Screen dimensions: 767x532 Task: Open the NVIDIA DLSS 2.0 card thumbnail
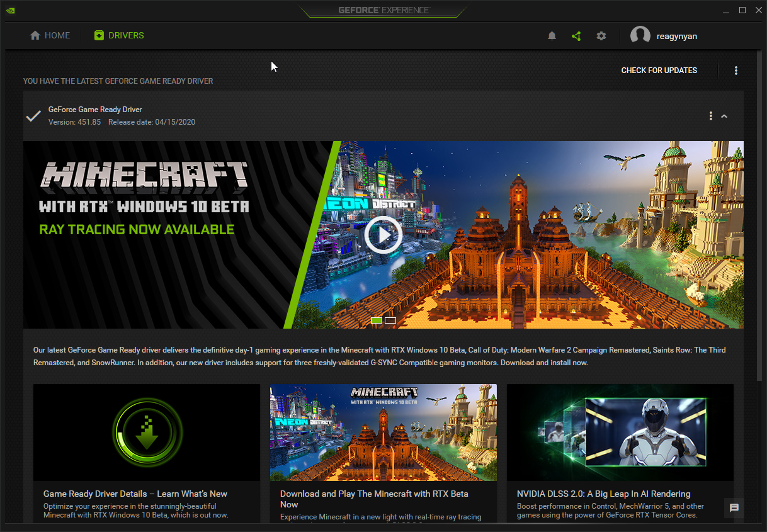pos(620,433)
